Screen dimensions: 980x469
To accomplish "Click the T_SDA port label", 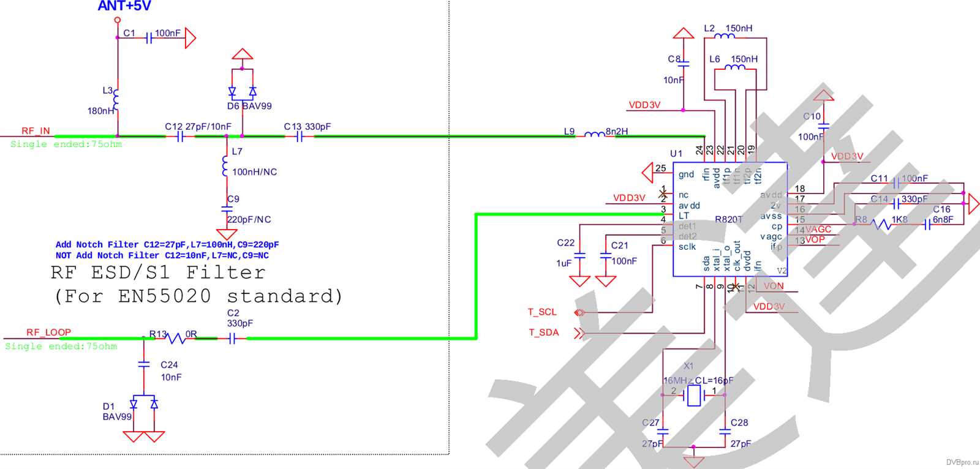I will pyautogui.click(x=544, y=332).
